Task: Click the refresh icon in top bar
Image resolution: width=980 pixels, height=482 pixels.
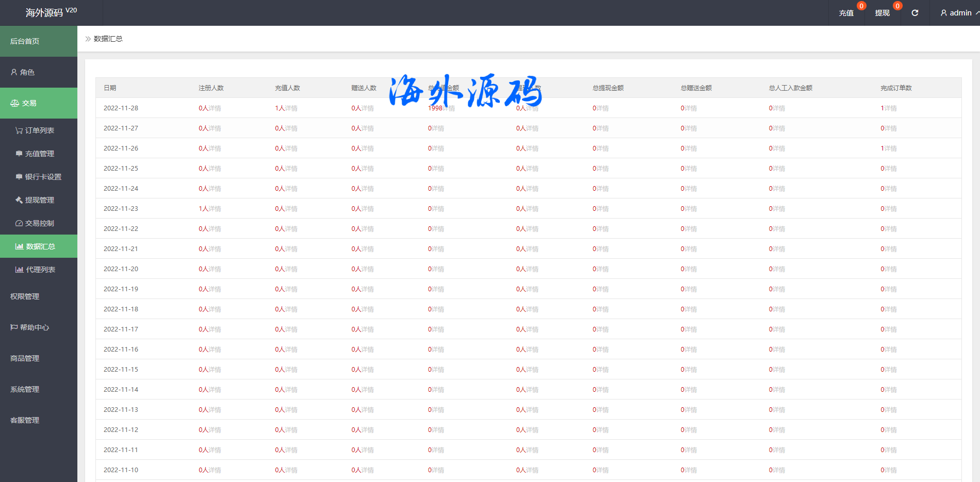Action: [x=914, y=13]
